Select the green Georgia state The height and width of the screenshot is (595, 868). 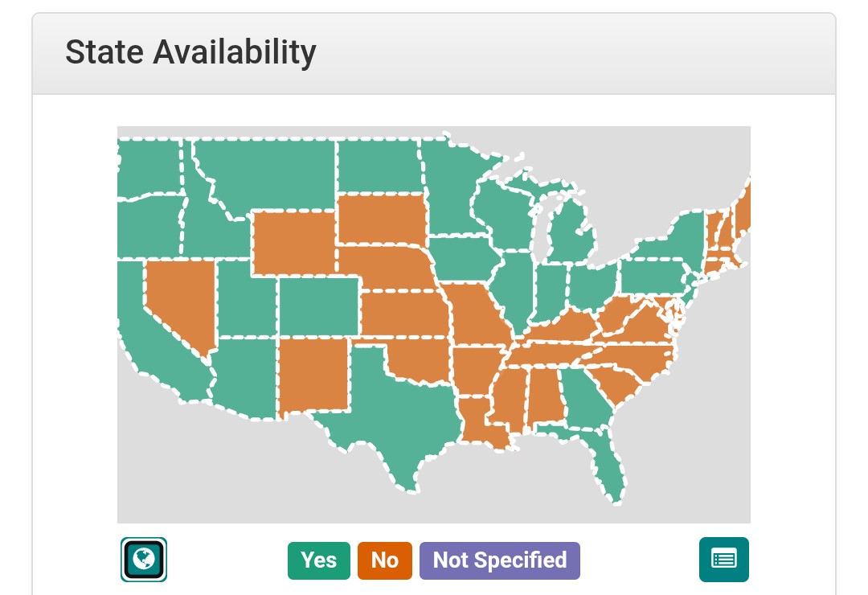pos(587,398)
